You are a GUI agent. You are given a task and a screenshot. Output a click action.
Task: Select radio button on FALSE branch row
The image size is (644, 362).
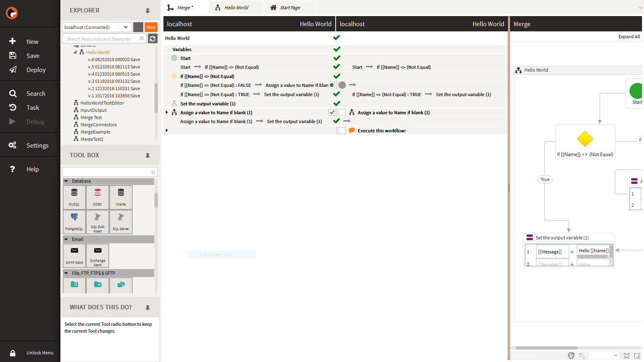(332, 85)
